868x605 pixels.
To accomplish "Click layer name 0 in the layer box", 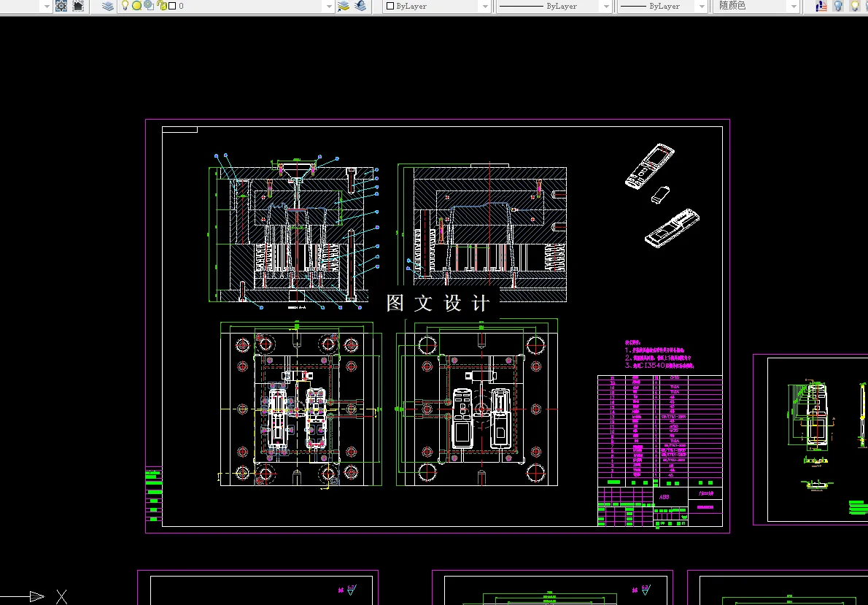I will tap(181, 6).
